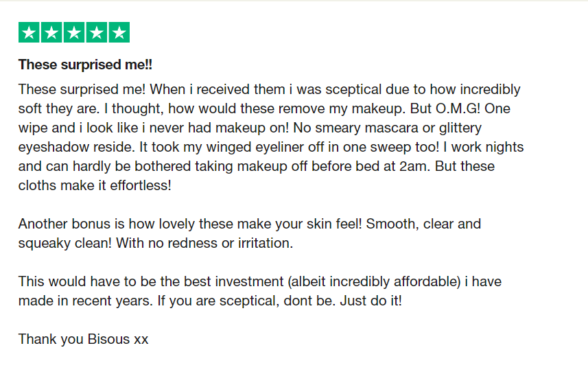Select the fifth (last) rating star
The width and height of the screenshot is (588, 372).
point(119,32)
